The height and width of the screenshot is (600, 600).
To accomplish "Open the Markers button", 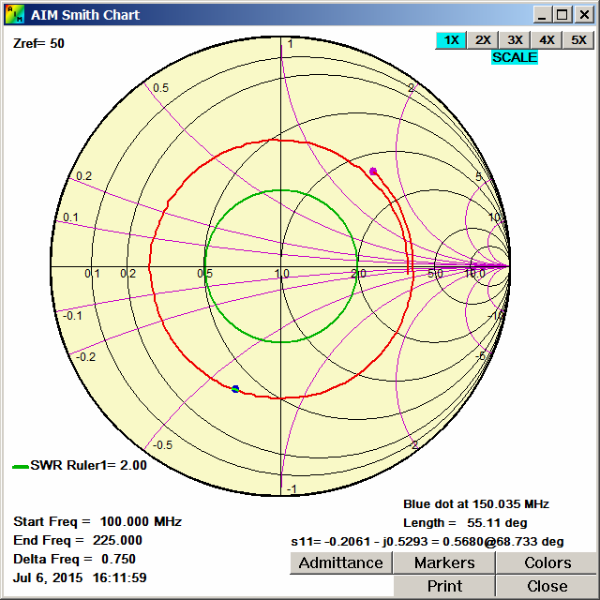I will click(x=444, y=563).
